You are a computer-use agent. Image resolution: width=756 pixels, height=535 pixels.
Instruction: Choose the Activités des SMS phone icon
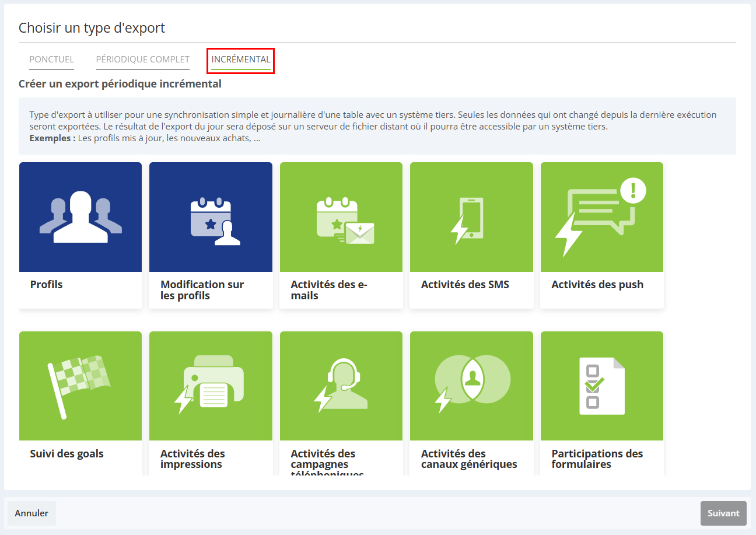(467, 221)
